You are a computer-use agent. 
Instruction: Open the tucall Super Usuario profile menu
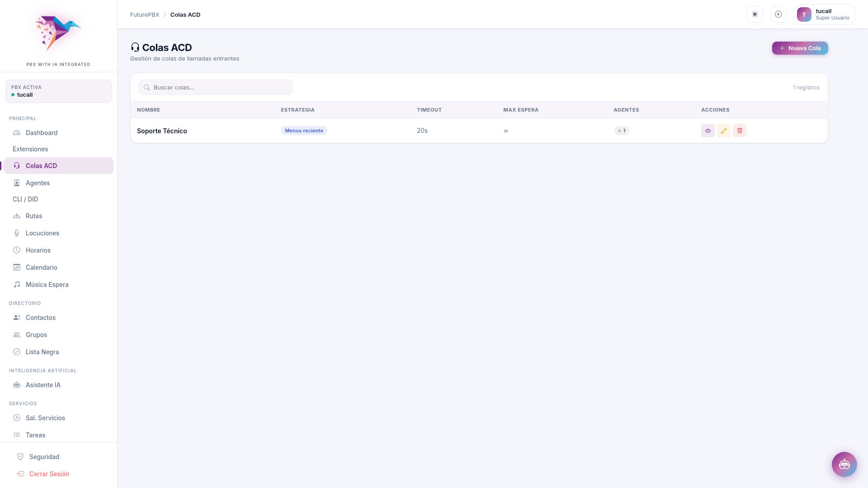[824, 14]
